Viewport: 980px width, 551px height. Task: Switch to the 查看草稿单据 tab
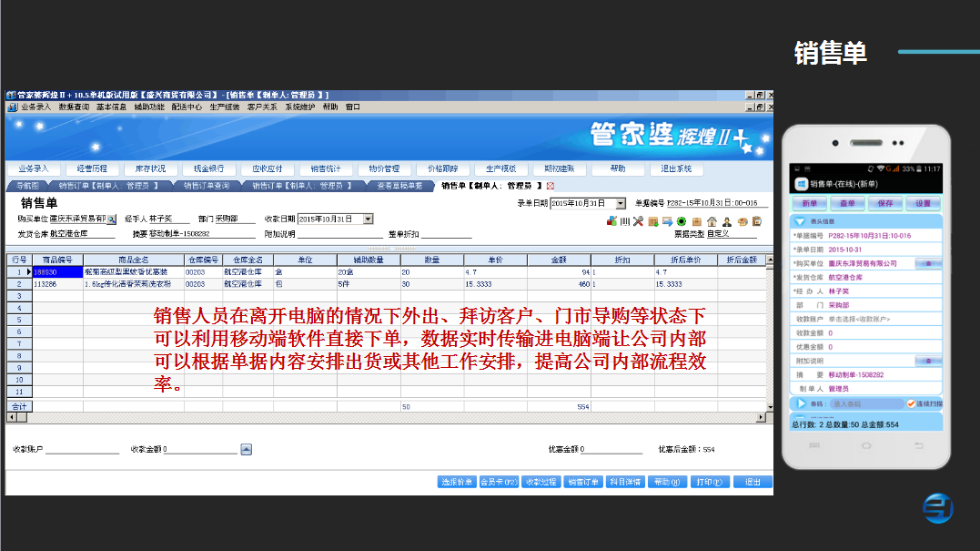(x=400, y=186)
